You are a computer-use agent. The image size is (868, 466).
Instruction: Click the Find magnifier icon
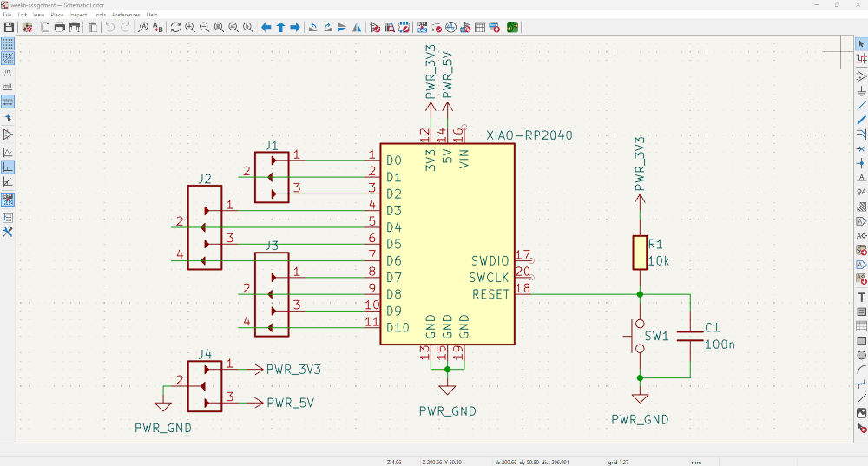[143, 27]
